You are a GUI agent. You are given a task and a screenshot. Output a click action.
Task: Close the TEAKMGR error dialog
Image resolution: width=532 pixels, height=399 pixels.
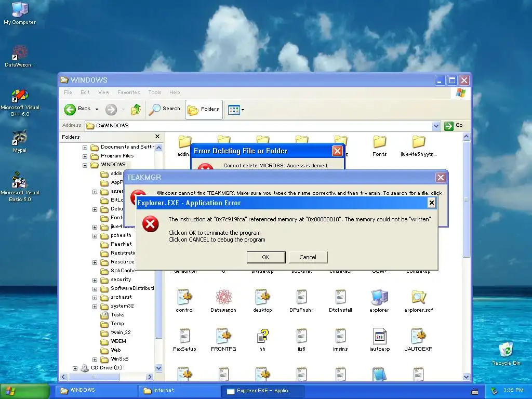441,178
